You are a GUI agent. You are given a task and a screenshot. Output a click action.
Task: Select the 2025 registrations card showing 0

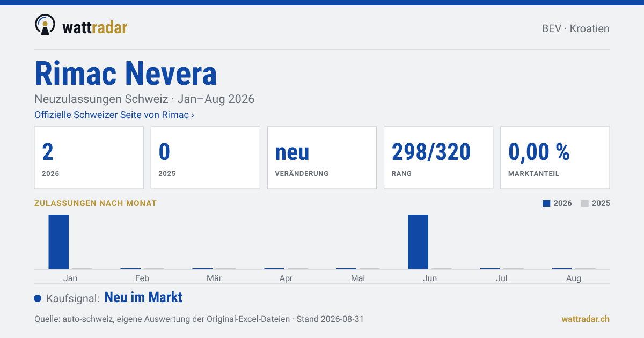206,158
